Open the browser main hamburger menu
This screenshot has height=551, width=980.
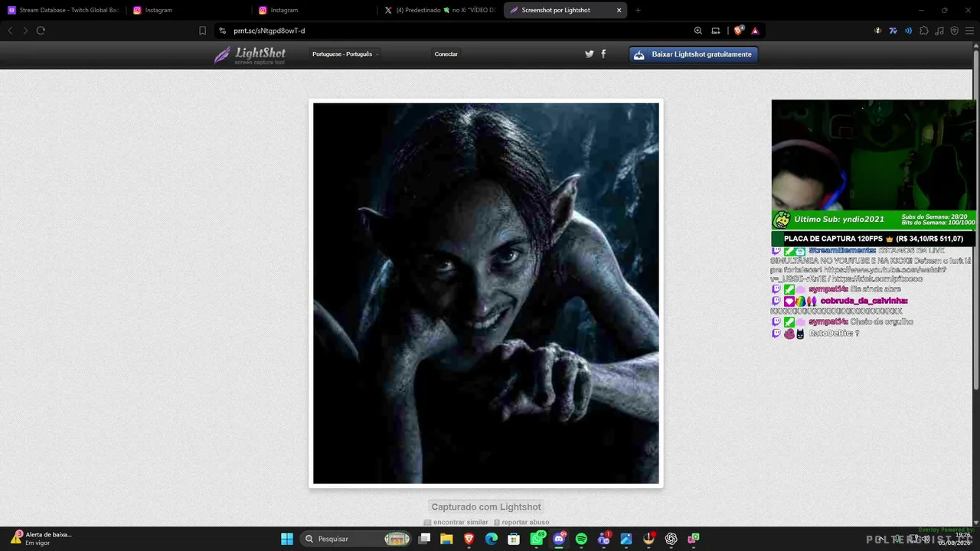970,31
